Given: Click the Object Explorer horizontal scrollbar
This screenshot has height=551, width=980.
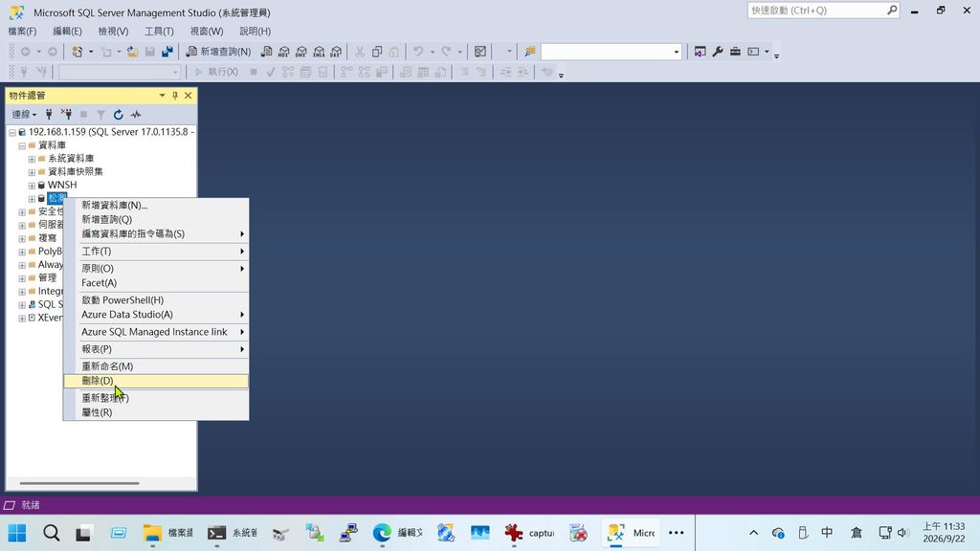Looking at the screenshot, I should [x=79, y=483].
